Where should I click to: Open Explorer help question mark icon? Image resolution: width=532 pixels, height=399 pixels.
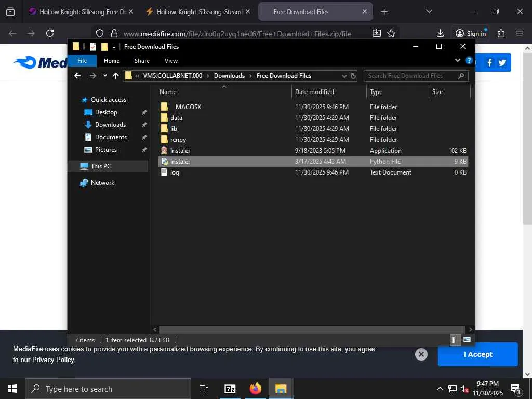(x=469, y=60)
